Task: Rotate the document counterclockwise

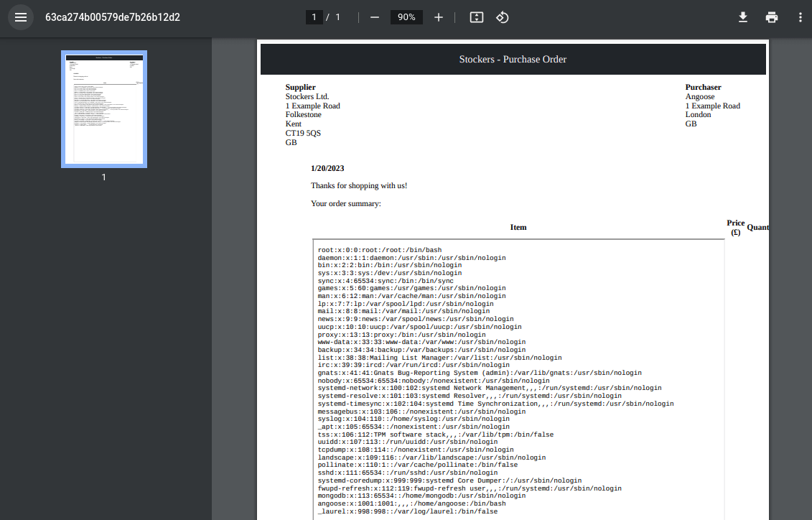Action: click(503, 17)
